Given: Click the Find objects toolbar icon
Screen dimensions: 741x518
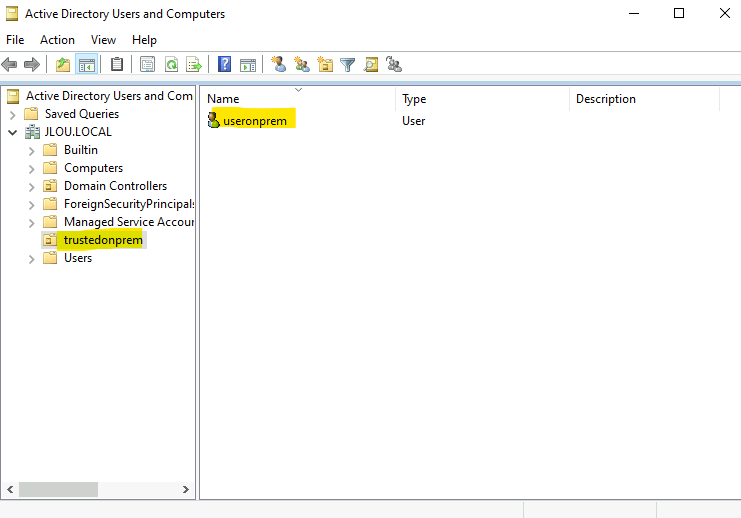Looking at the screenshot, I should click(371, 64).
